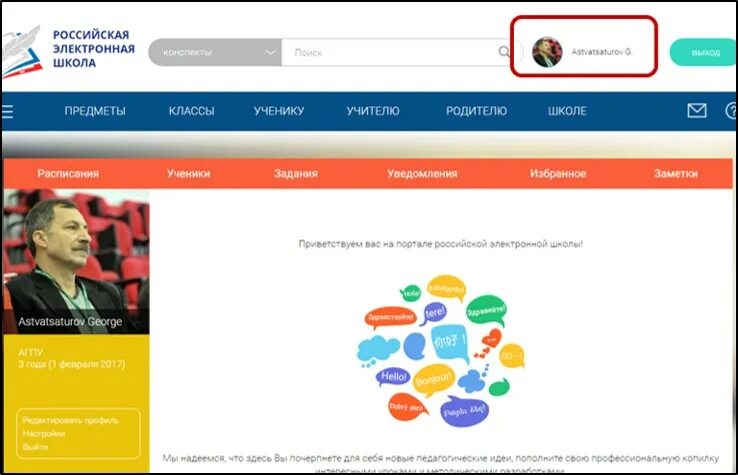Open the mail envelope icon

pos(697,111)
